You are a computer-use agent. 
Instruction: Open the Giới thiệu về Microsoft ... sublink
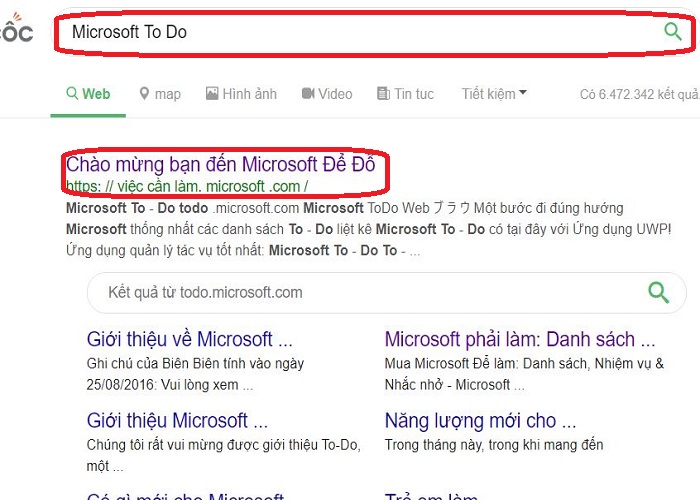pos(190,339)
